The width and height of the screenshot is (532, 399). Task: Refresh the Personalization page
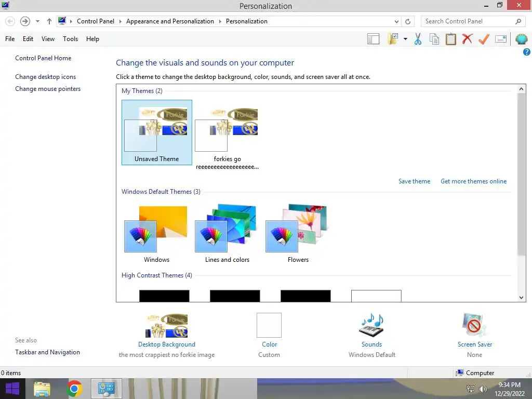click(x=408, y=21)
